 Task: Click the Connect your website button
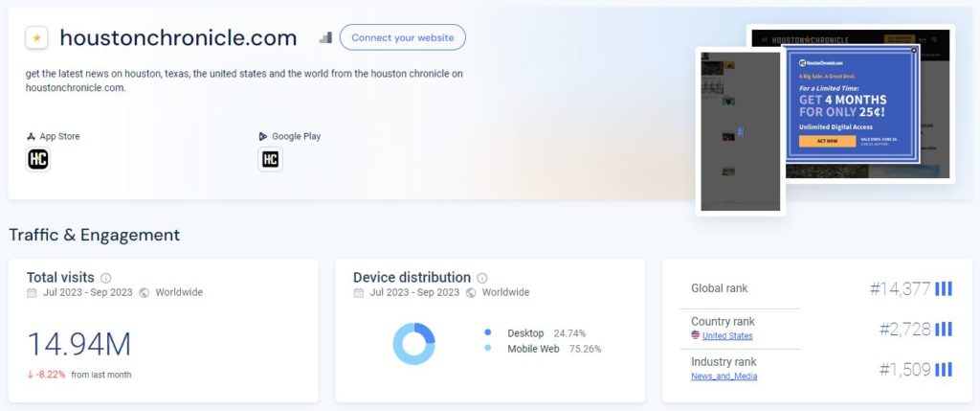click(403, 37)
